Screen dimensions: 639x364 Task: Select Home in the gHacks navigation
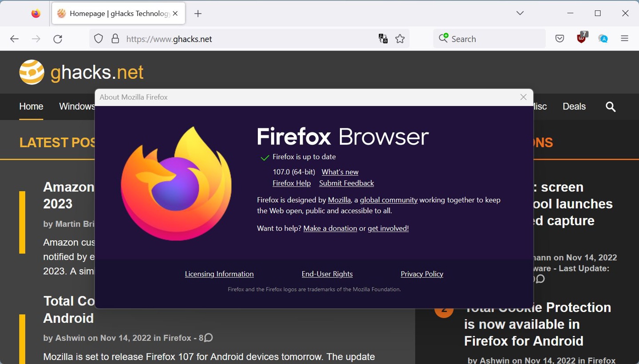31,106
